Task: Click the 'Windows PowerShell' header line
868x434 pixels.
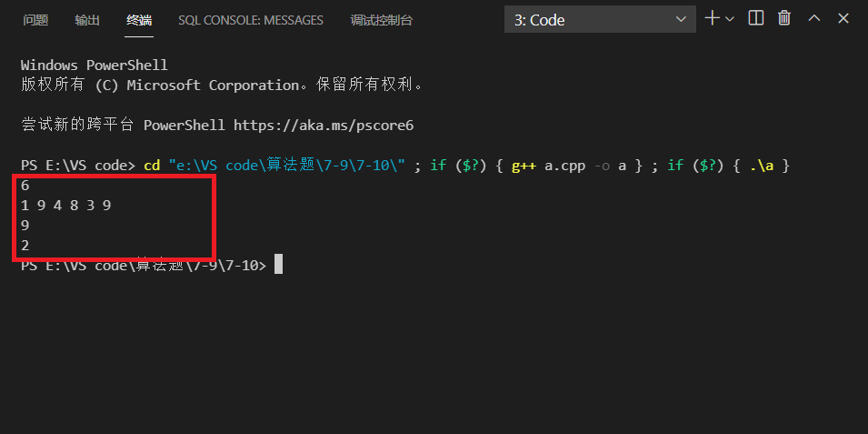Action: click(94, 66)
